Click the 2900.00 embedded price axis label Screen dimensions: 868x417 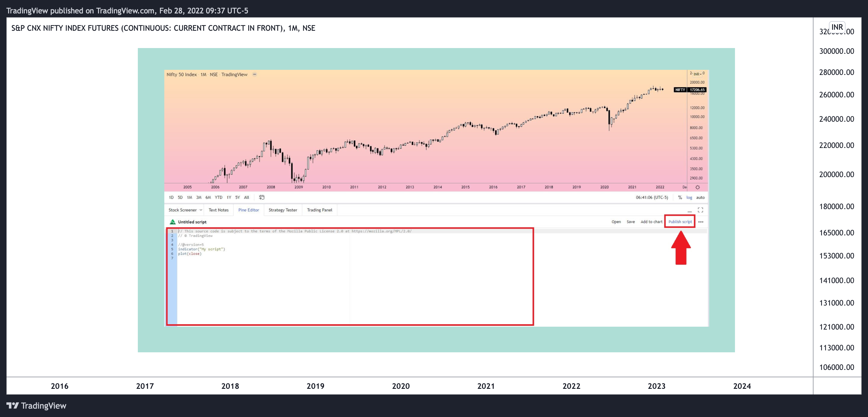tap(696, 178)
